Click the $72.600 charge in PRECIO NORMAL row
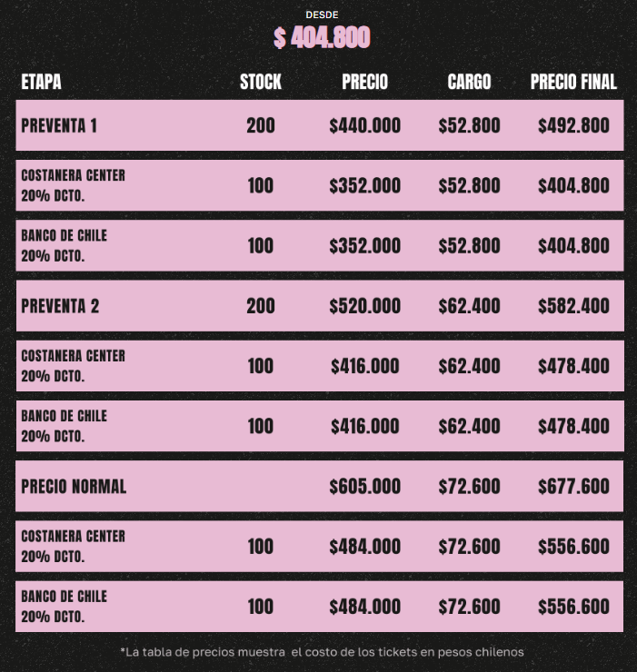 tap(469, 486)
